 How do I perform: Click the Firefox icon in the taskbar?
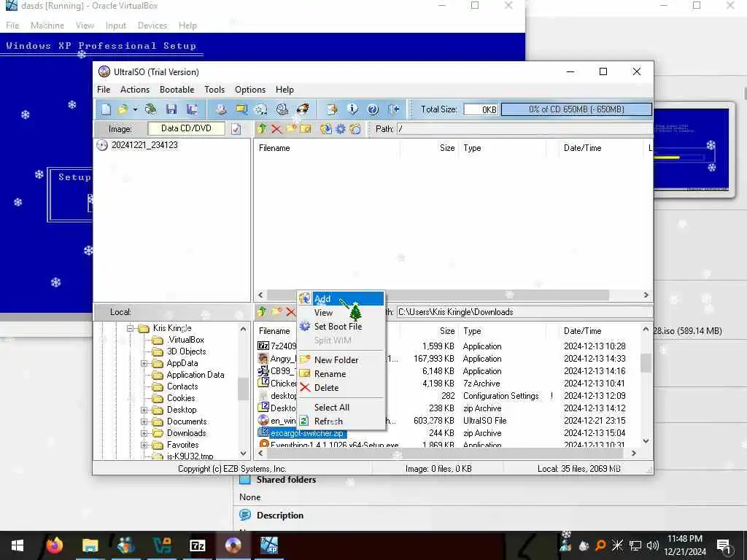coord(54,545)
